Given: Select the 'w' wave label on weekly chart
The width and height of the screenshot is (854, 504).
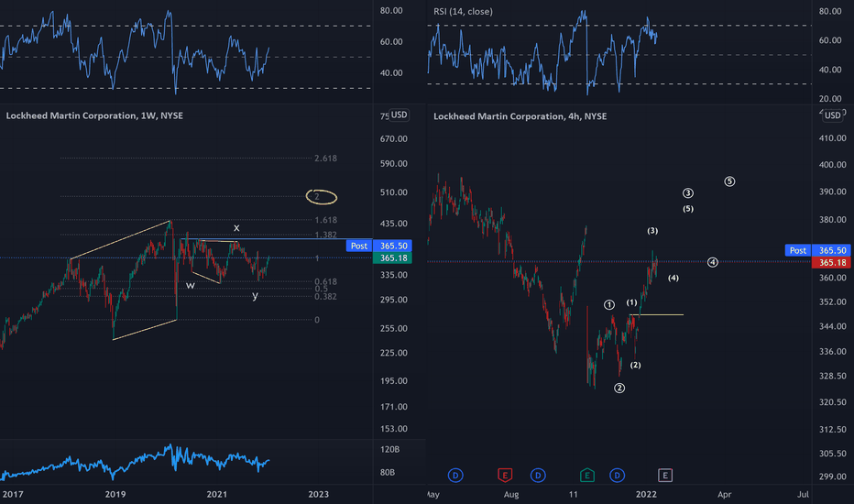Looking at the screenshot, I should point(190,285).
